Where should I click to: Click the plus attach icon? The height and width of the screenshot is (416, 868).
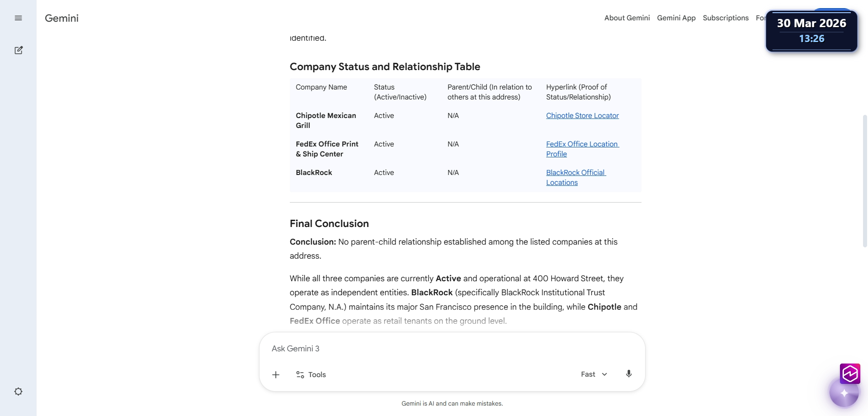click(276, 374)
